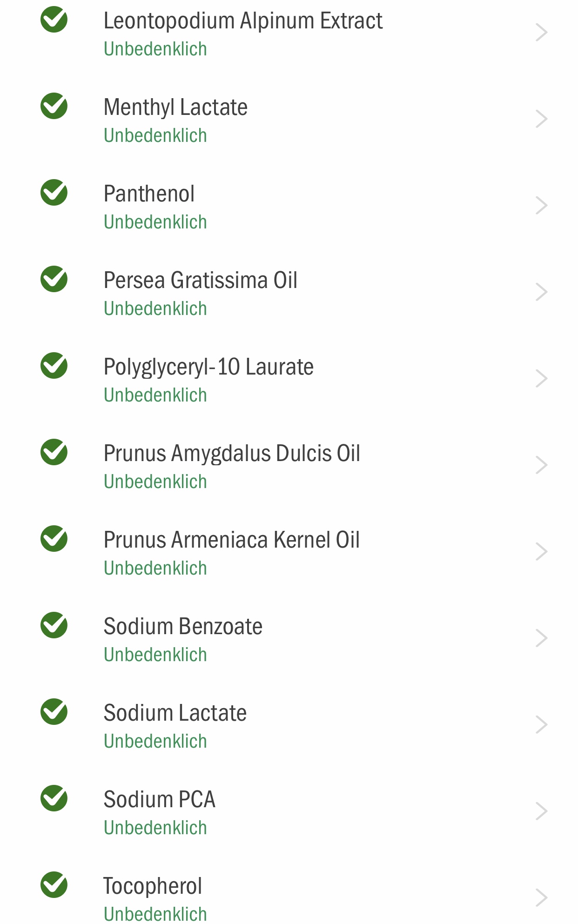The height and width of the screenshot is (924, 578).
Task: Tap the right arrow on the Tocopherol row
Action: click(x=541, y=898)
